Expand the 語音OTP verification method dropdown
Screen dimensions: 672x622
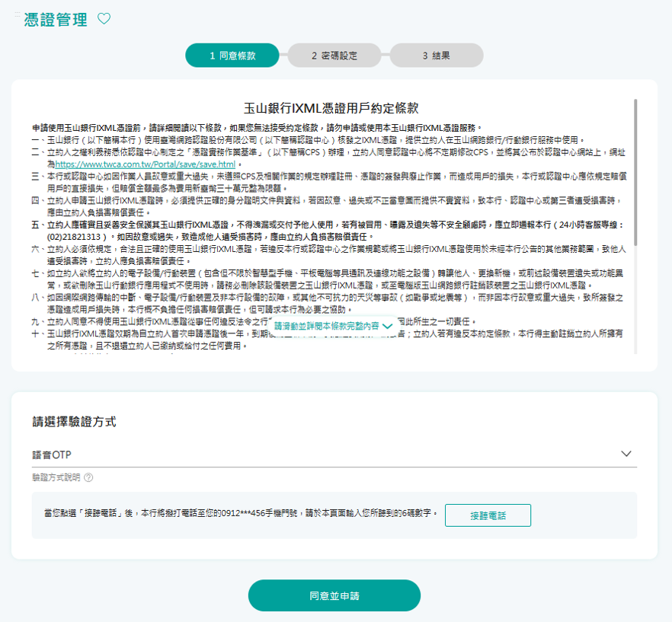pyautogui.click(x=334, y=455)
